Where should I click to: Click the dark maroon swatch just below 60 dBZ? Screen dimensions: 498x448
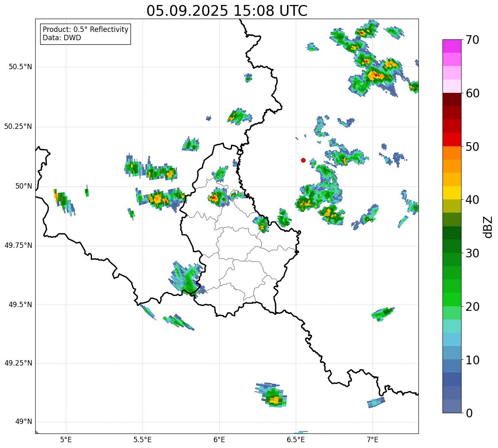coord(451,99)
